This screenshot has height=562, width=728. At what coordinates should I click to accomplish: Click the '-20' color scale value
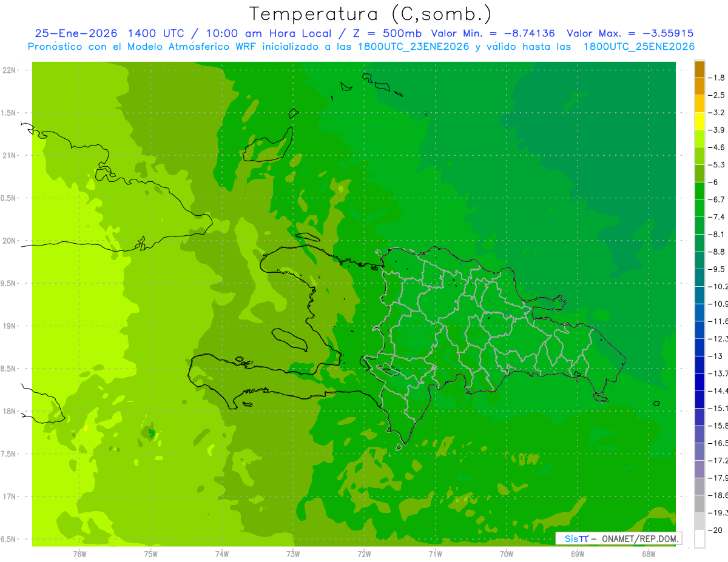pyautogui.click(x=714, y=530)
